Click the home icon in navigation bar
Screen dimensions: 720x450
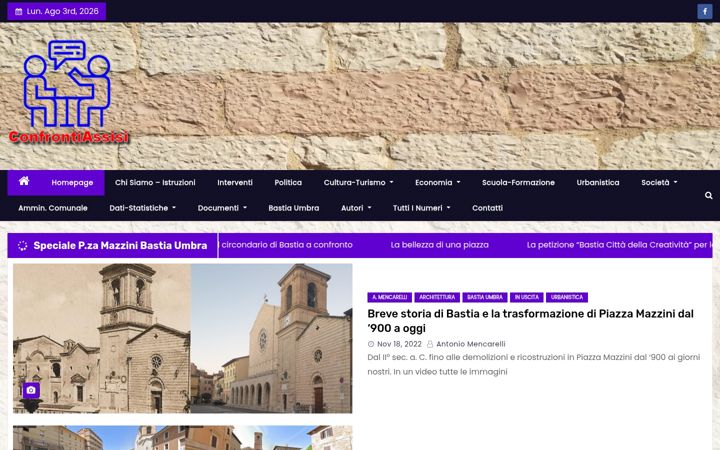[24, 181]
